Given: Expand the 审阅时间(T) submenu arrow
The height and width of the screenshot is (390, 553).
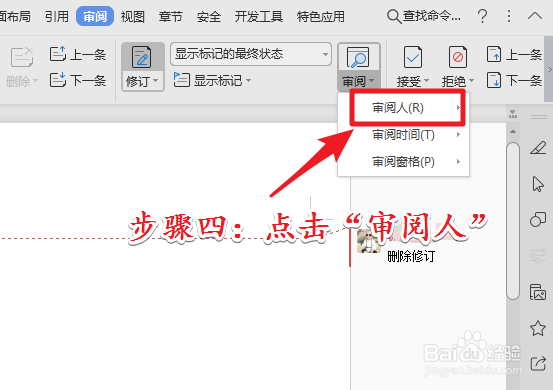Looking at the screenshot, I should coord(458,134).
